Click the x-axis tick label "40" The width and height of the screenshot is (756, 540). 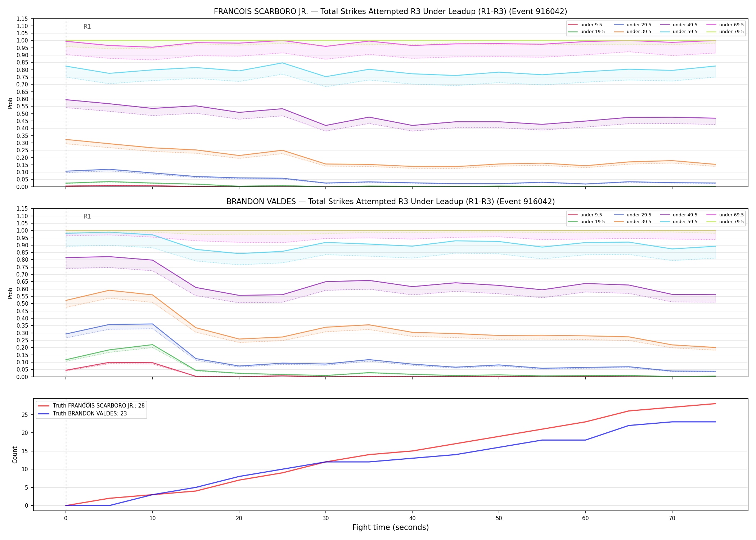click(x=412, y=518)
